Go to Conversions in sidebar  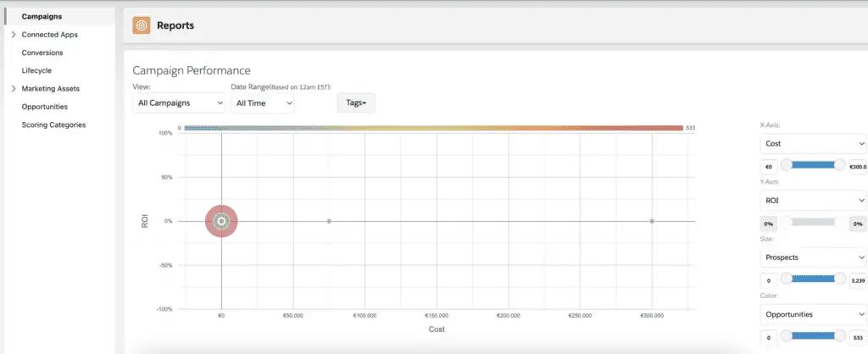42,53
